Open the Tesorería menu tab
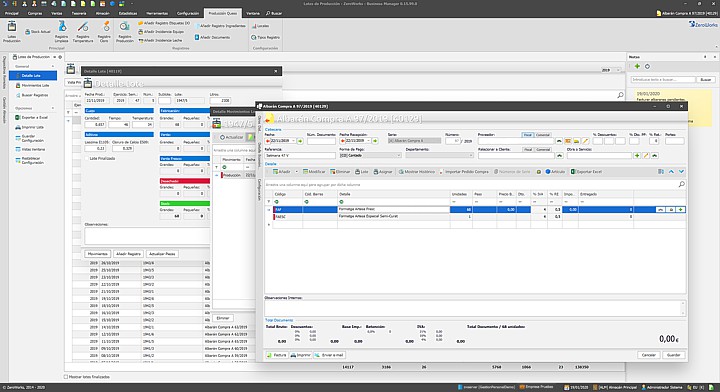The image size is (720, 392). pos(79,13)
